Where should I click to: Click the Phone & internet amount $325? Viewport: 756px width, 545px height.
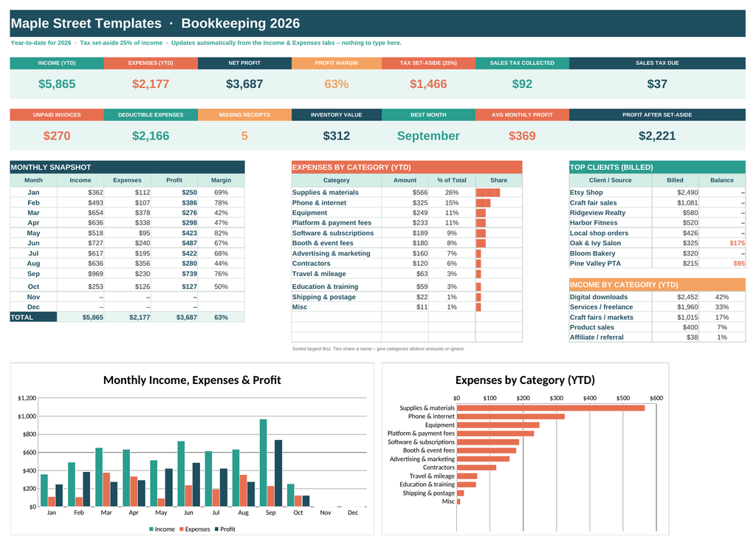coord(405,202)
